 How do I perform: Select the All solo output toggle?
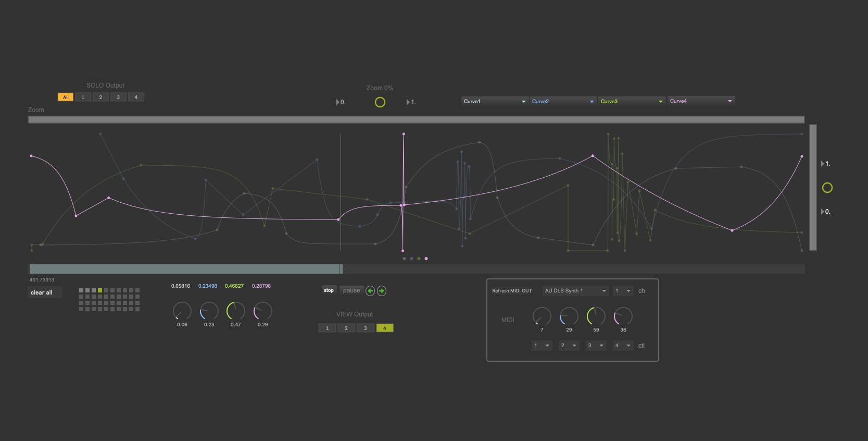click(66, 97)
